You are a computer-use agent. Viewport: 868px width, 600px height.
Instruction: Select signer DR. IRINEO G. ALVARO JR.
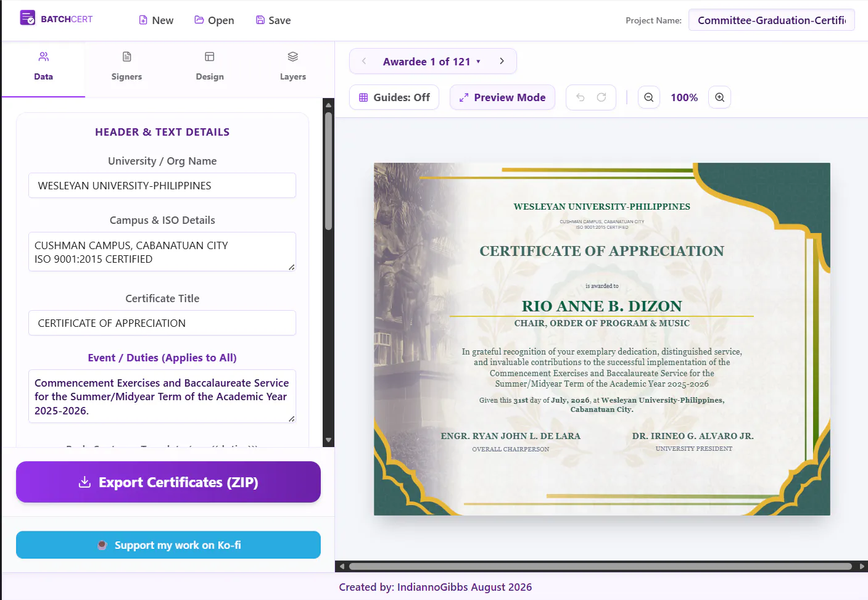(x=693, y=436)
